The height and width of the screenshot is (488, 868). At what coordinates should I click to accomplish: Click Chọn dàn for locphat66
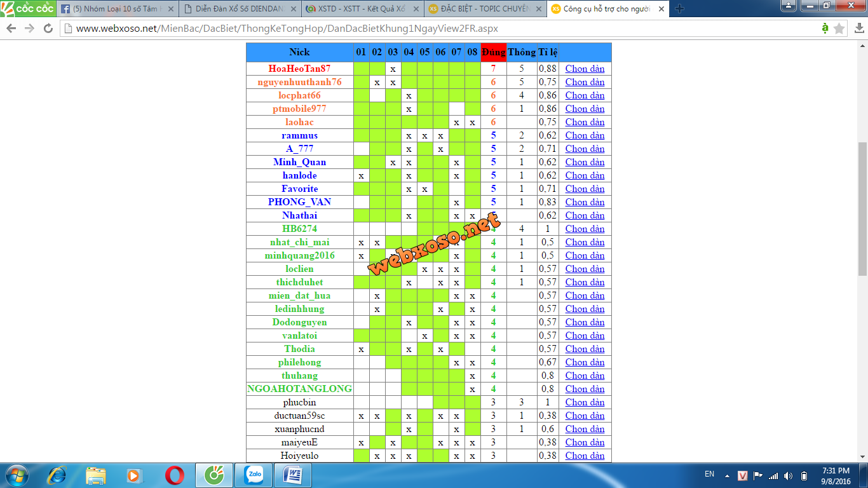click(585, 95)
